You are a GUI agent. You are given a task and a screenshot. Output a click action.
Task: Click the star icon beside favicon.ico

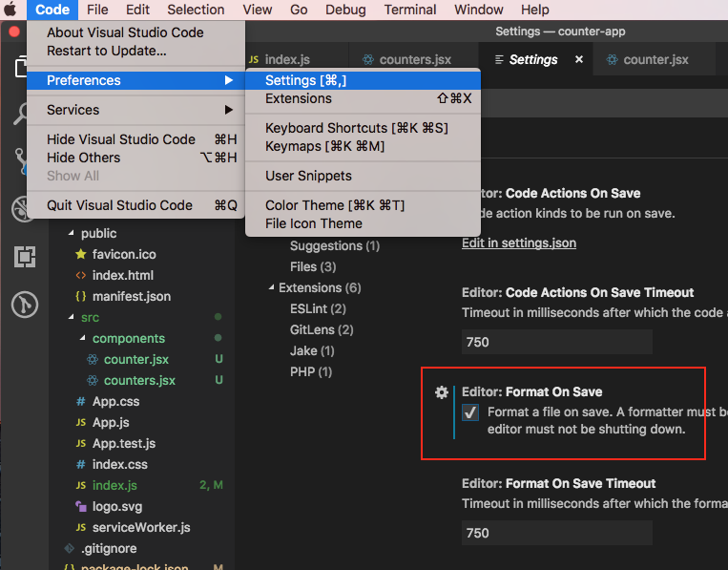81,254
